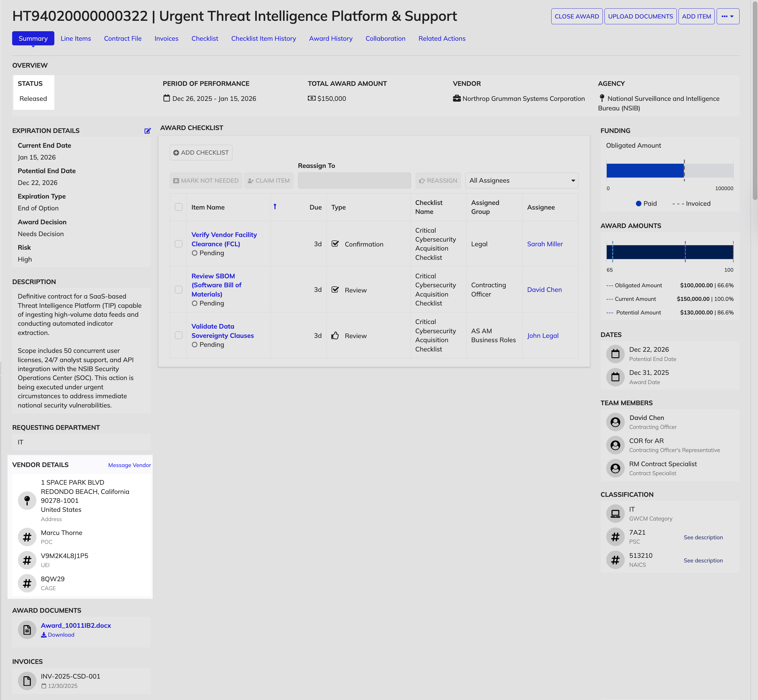Click the Upload Documents button

640,16
